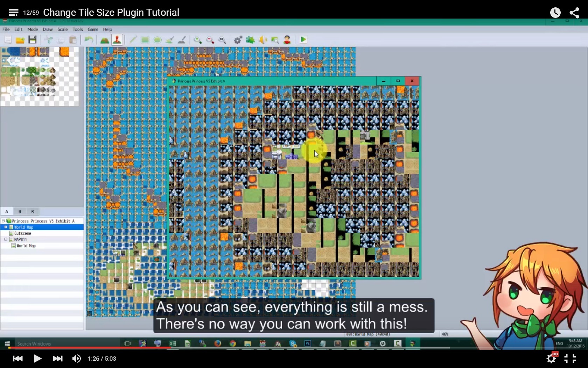Open the Sound Test speaker icon
Viewport: 588px width, 368px height.
[x=262, y=40]
